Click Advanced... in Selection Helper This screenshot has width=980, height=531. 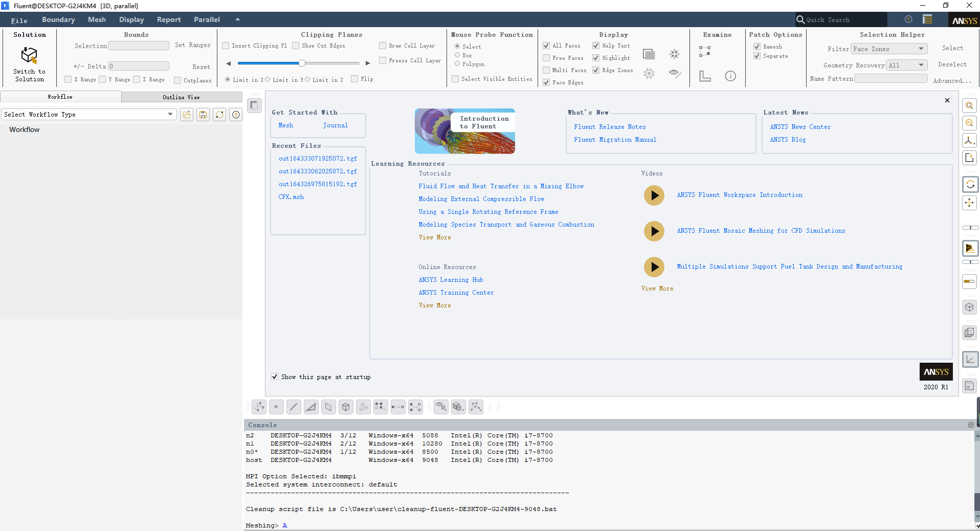(x=952, y=81)
